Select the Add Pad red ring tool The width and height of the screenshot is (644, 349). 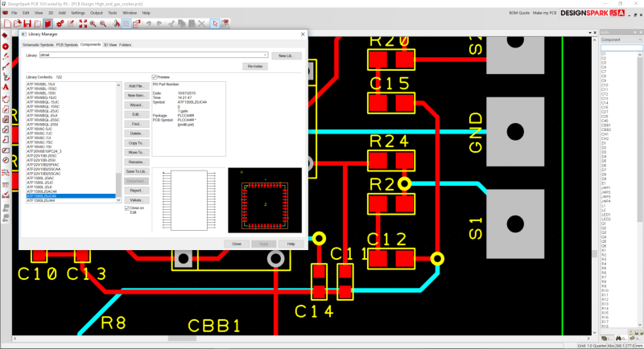click(6, 47)
